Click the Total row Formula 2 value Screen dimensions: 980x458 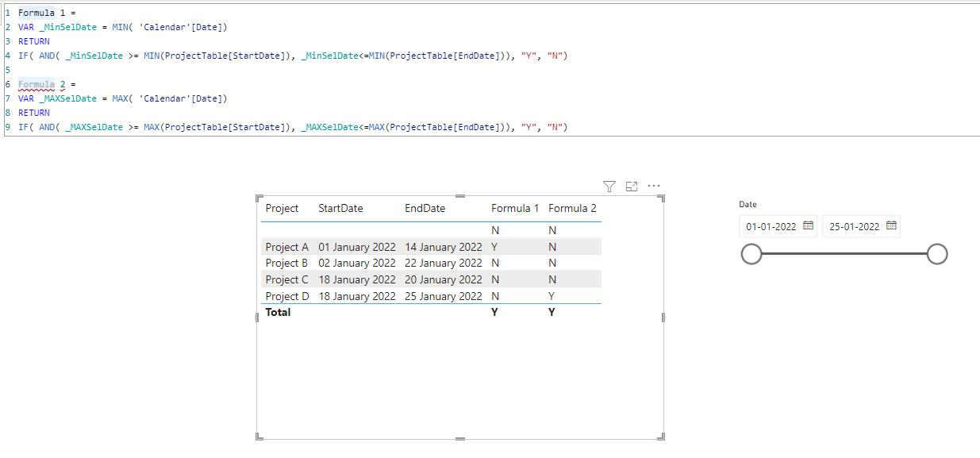[552, 312]
